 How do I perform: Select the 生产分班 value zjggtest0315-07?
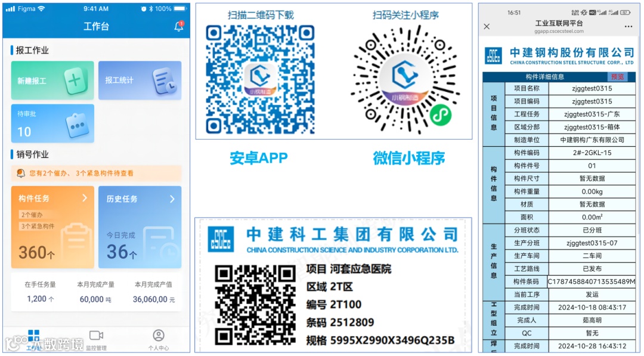592,243
